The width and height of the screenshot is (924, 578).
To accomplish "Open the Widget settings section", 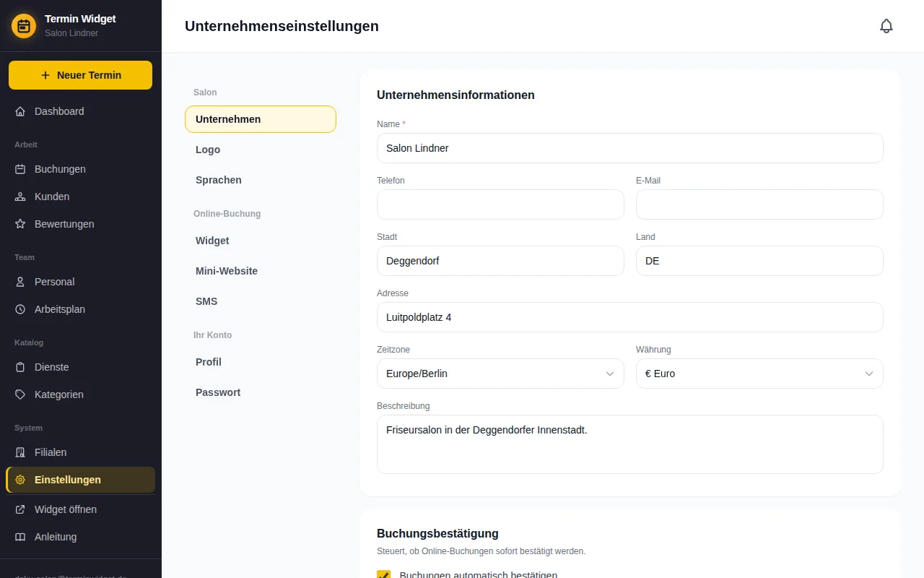I will (261, 241).
